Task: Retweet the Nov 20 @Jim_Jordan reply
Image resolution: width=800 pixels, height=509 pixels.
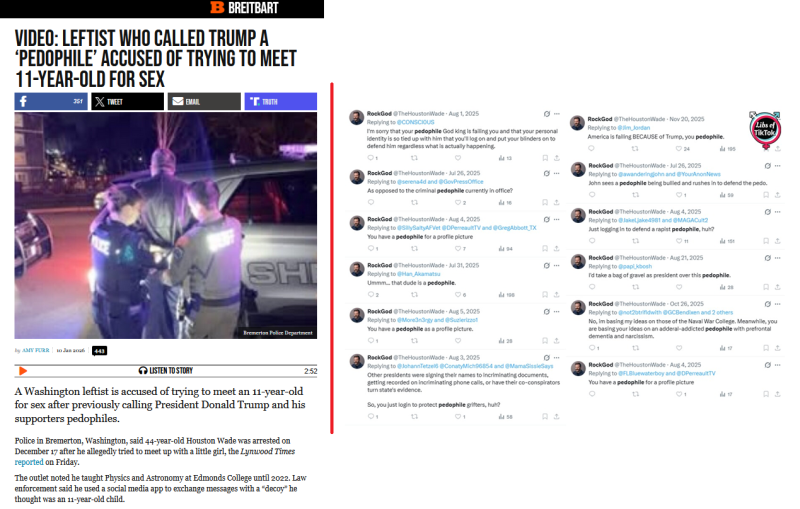Action: pyautogui.click(x=635, y=149)
